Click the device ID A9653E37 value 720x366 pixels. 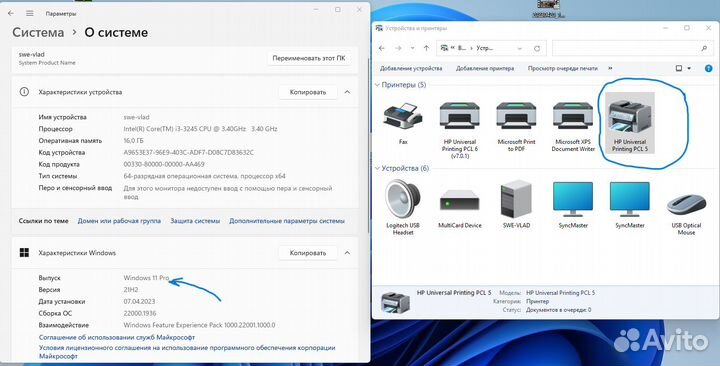click(x=189, y=152)
